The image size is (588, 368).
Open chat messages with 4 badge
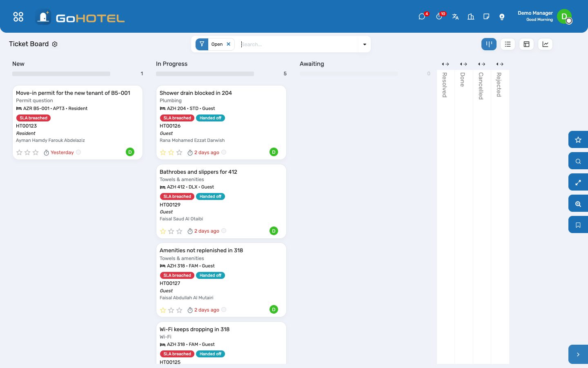click(x=422, y=16)
